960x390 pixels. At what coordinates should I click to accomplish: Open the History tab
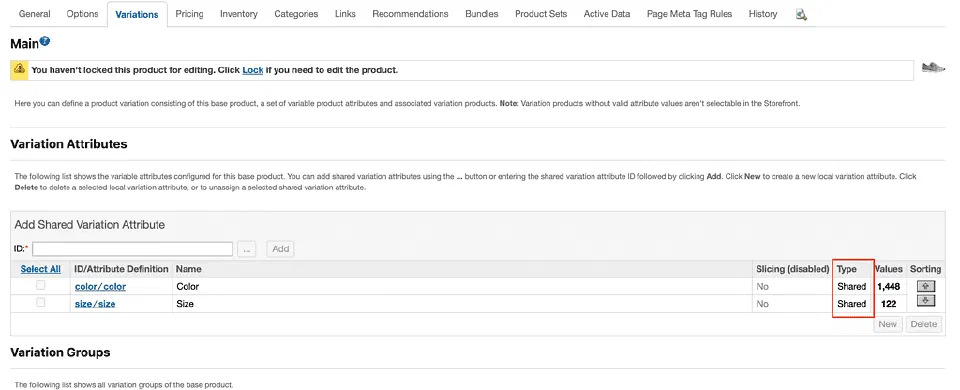[763, 13]
